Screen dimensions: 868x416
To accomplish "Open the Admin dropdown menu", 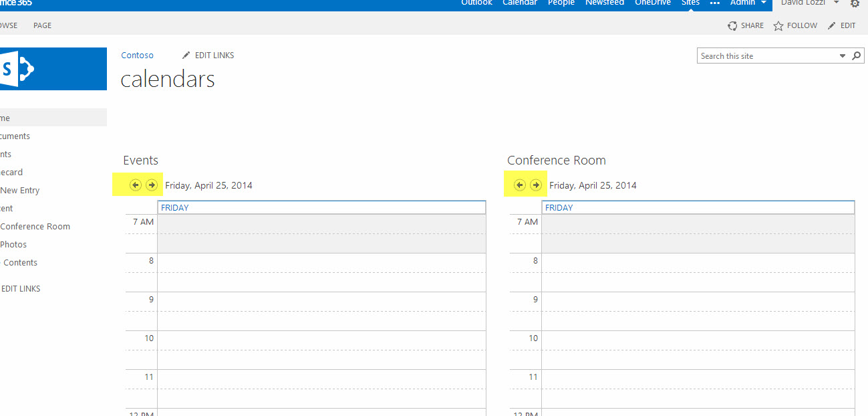I will point(748,3).
